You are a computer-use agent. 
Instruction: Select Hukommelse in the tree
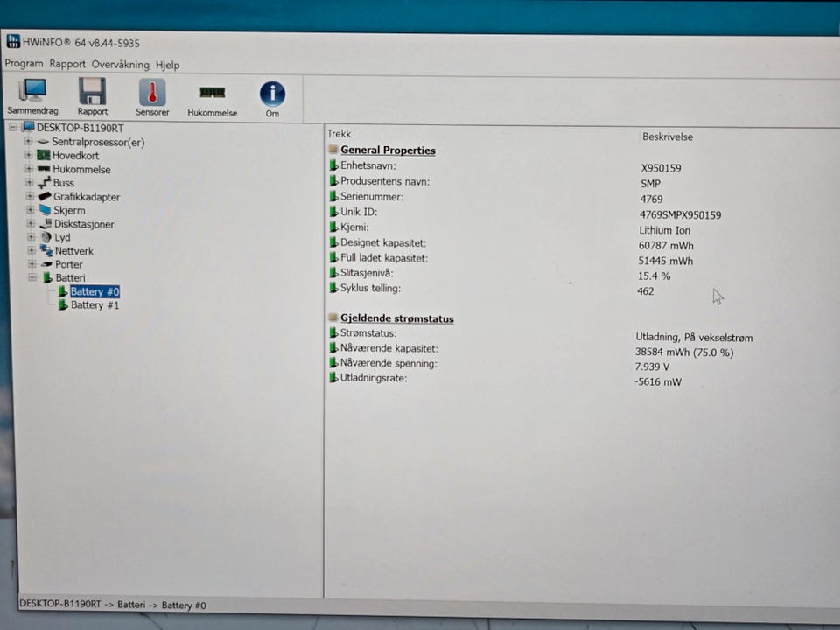pos(81,169)
